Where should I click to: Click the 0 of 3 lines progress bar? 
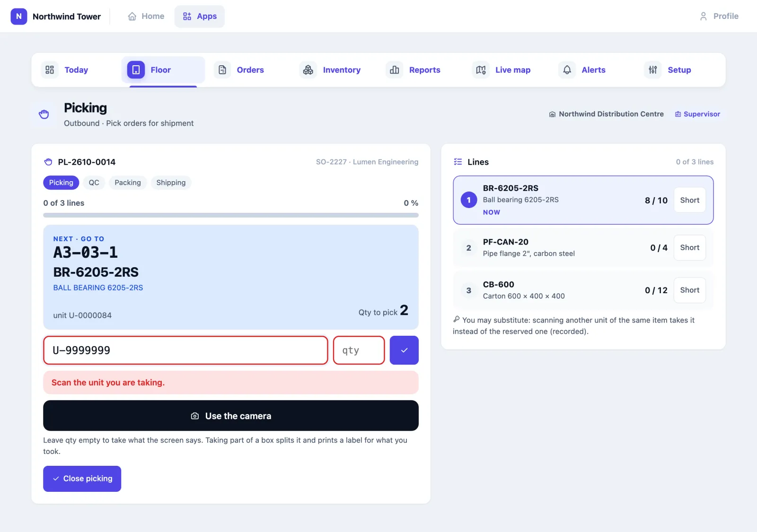coord(231,215)
